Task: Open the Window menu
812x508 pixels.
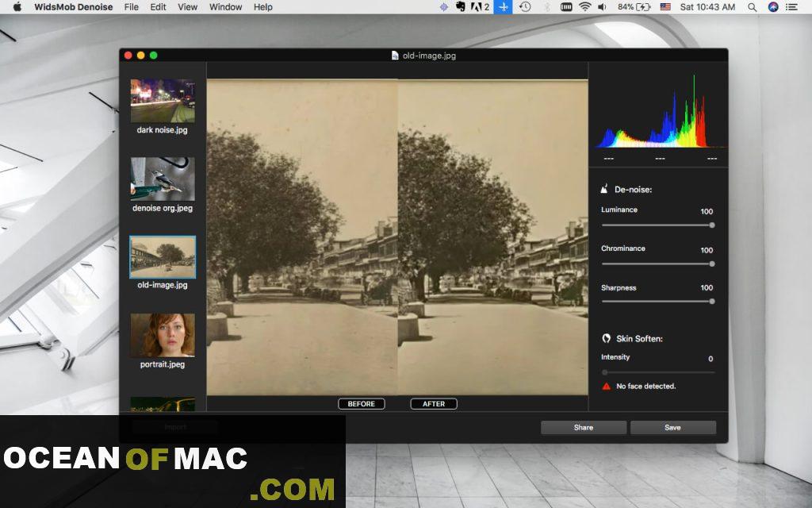Action: point(225,6)
